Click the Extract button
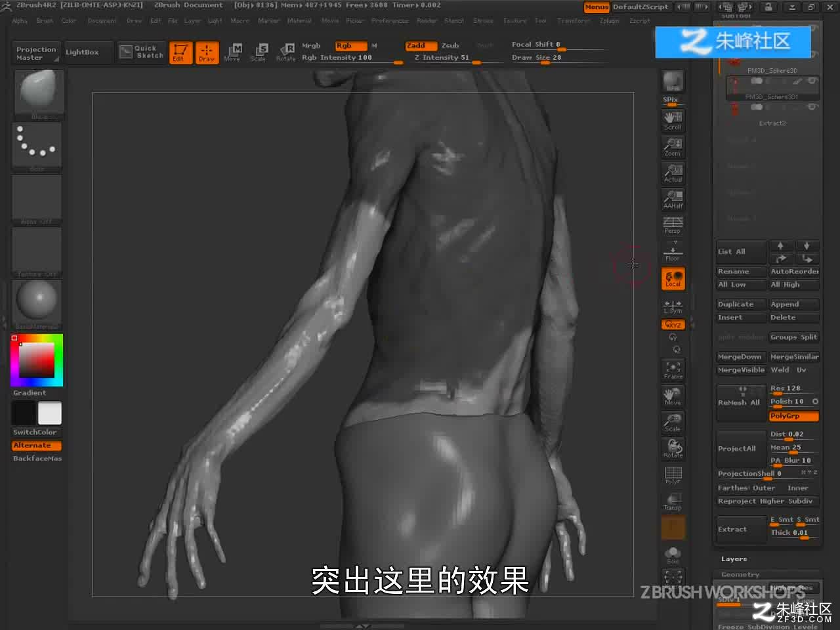This screenshot has width=840, height=630. click(741, 529)
